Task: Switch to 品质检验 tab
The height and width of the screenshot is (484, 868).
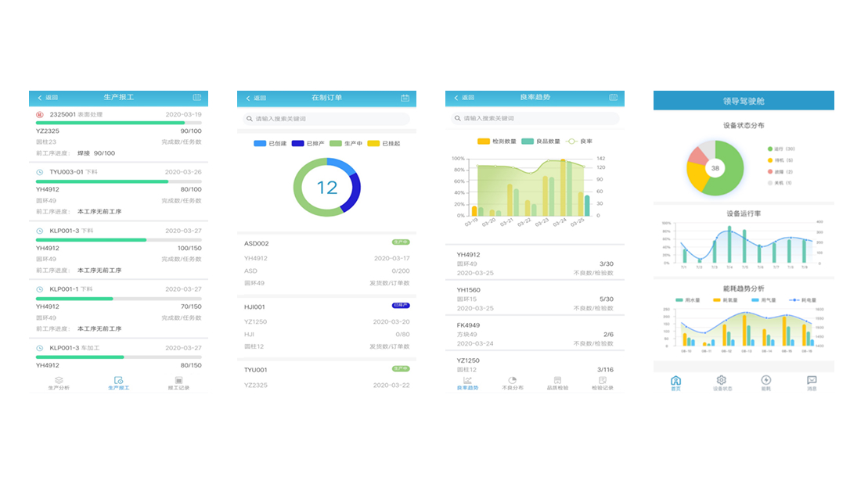Action: click(557, 382)
